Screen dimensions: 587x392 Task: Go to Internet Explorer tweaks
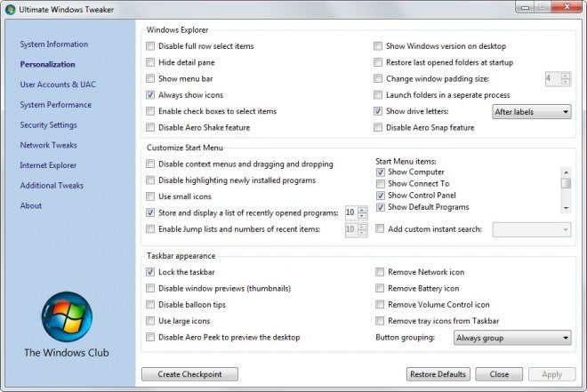click(x=48, y=165)
